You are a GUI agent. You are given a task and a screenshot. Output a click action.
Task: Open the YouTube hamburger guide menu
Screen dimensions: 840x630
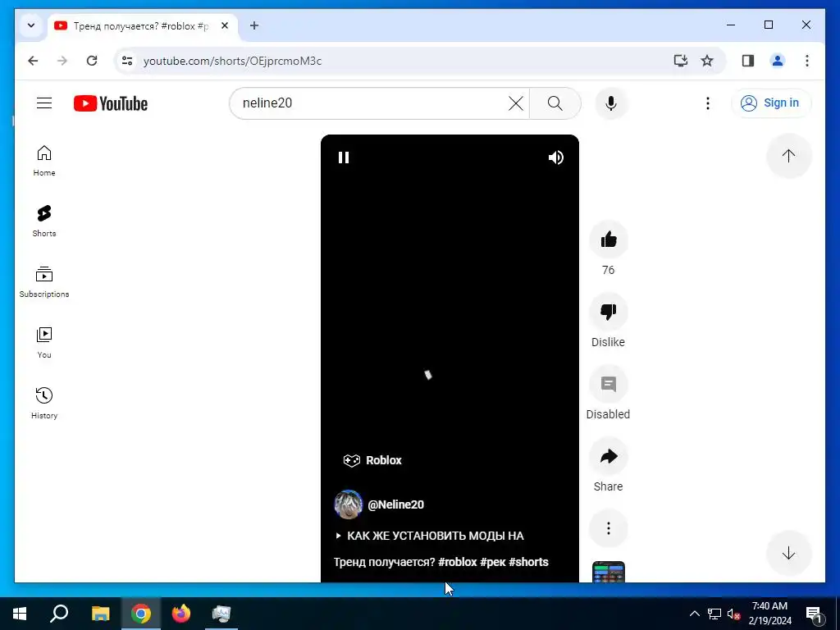[44, 103]
